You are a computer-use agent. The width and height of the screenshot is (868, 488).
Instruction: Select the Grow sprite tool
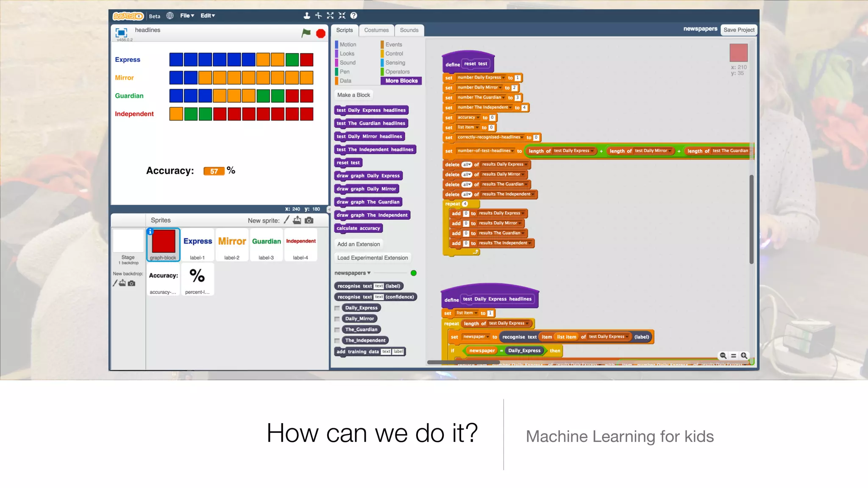tap(330, 16)
